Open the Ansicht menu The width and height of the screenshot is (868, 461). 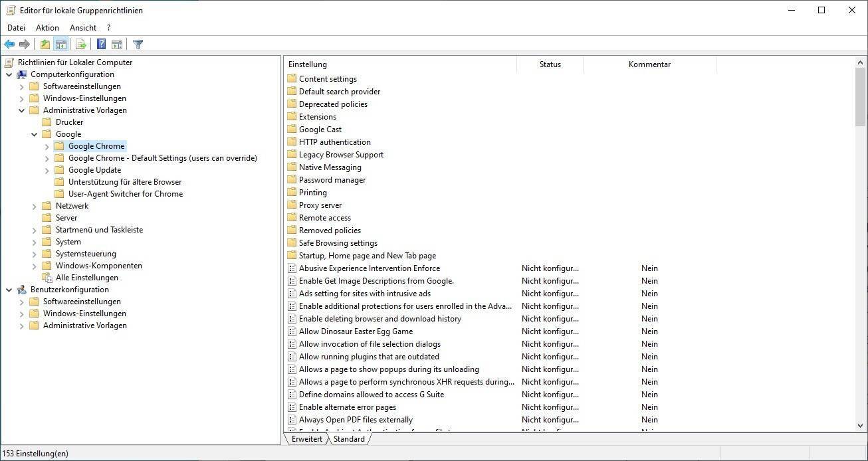(x=83, y=28)
